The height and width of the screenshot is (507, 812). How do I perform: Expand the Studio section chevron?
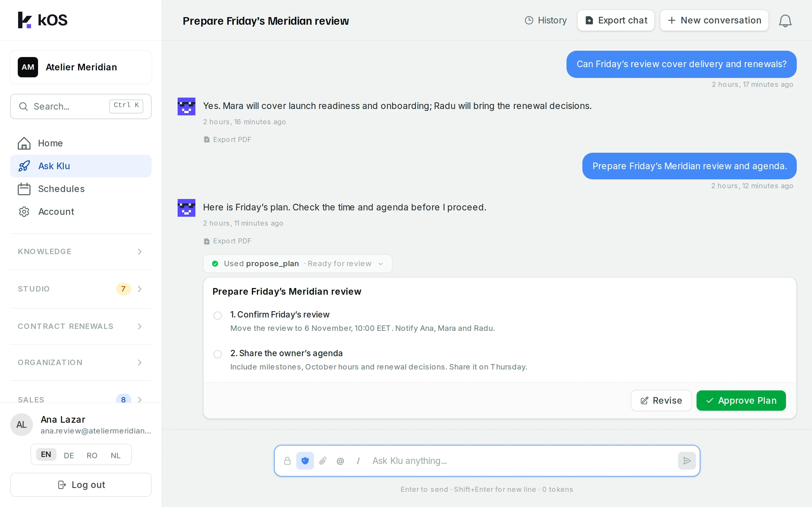coord(140,289)
